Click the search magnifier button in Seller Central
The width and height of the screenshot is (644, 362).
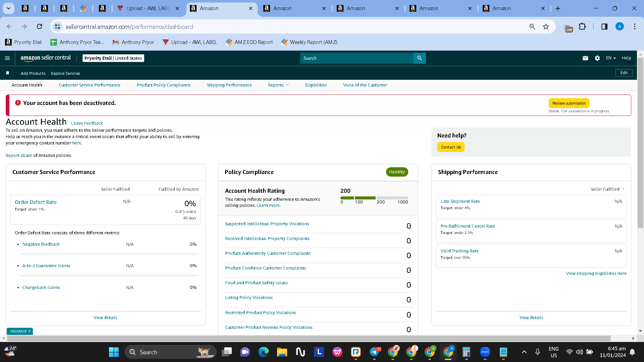click(x=420, y=58)
